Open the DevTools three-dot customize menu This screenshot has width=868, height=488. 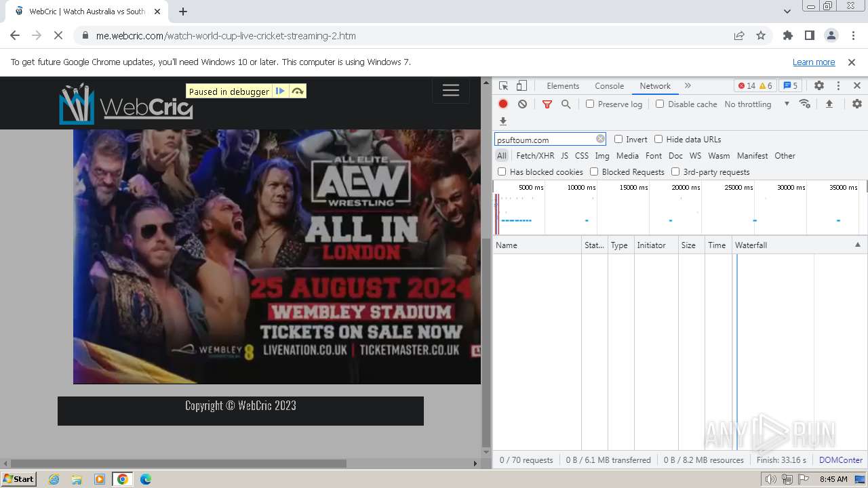[x=838, y=86]
